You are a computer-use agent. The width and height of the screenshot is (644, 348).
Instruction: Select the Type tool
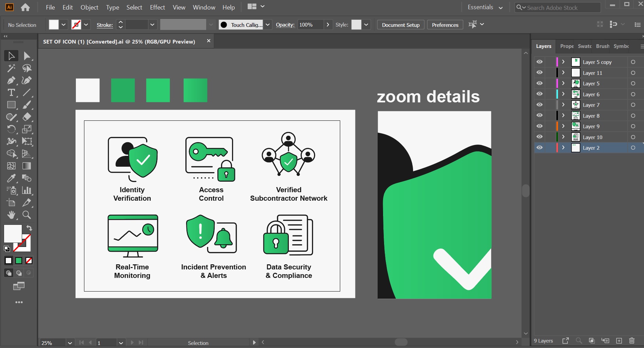pos(11,93)
